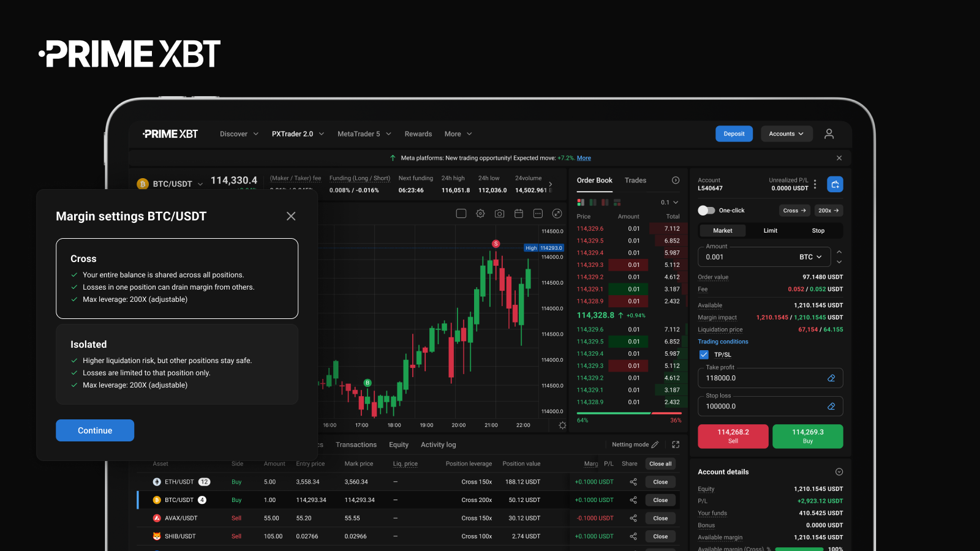This screenshot has width=980, height=551.
Task: Open the chart calendar icon
Action: [519, 214]
